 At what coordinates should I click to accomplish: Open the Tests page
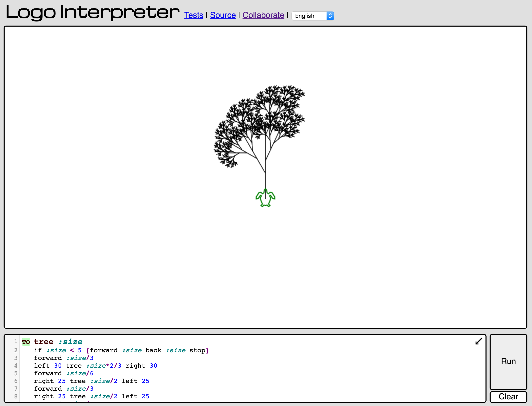(194, 15)
